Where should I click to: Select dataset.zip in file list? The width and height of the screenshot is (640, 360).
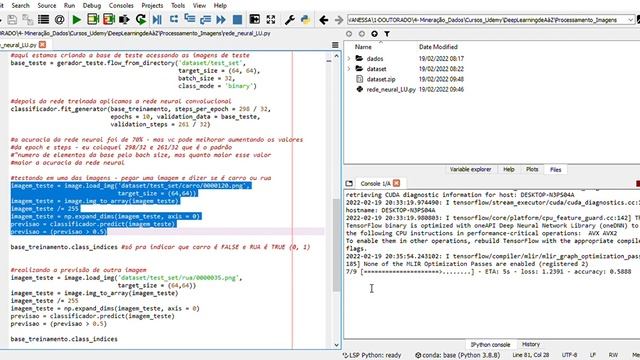[x=380, y=79]
